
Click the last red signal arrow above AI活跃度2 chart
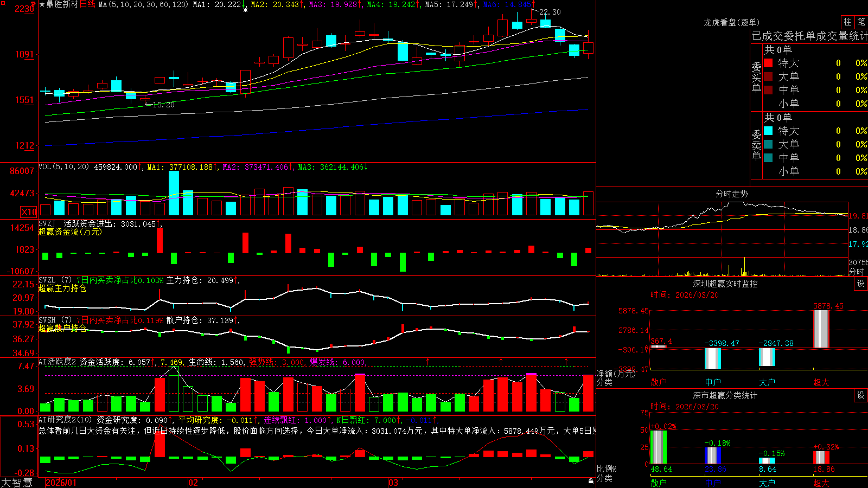[x=566, y=361]
